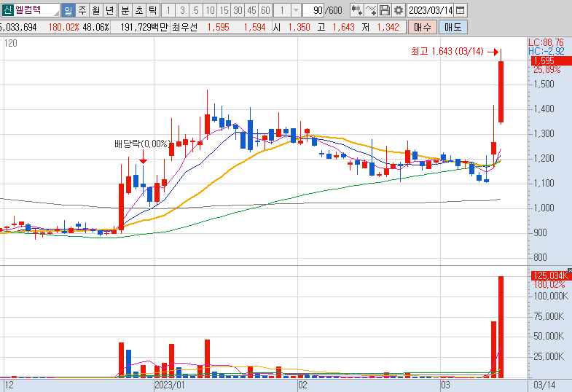
Task: Click the add candle chart indicator icon
Action: [356, 10]
